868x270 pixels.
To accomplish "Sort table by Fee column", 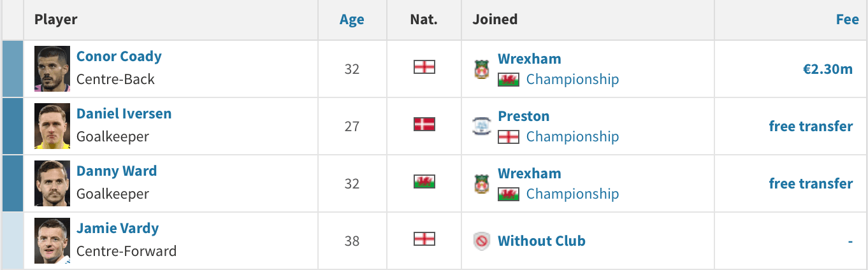I will [x=847, y=20].
